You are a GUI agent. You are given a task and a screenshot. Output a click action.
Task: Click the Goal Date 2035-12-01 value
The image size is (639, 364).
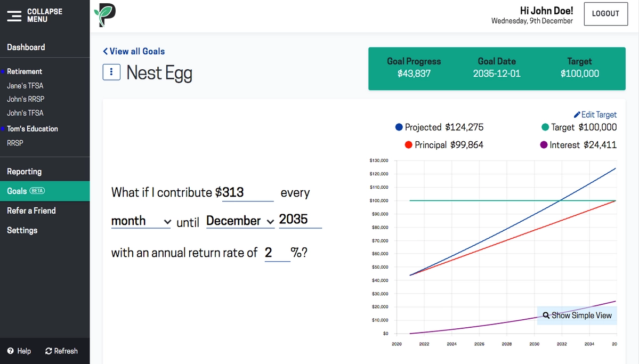(x=497, y=74)
